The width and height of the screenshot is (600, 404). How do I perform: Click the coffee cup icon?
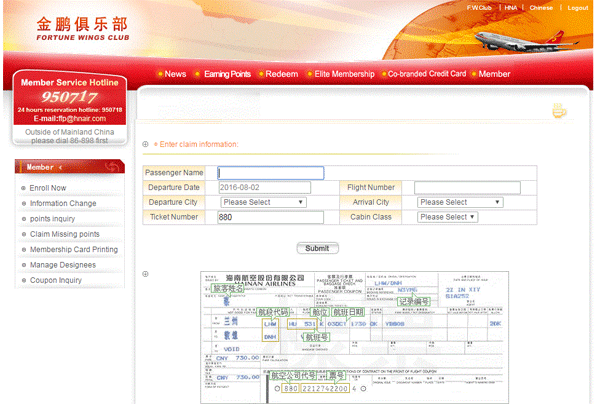(559, 111)
